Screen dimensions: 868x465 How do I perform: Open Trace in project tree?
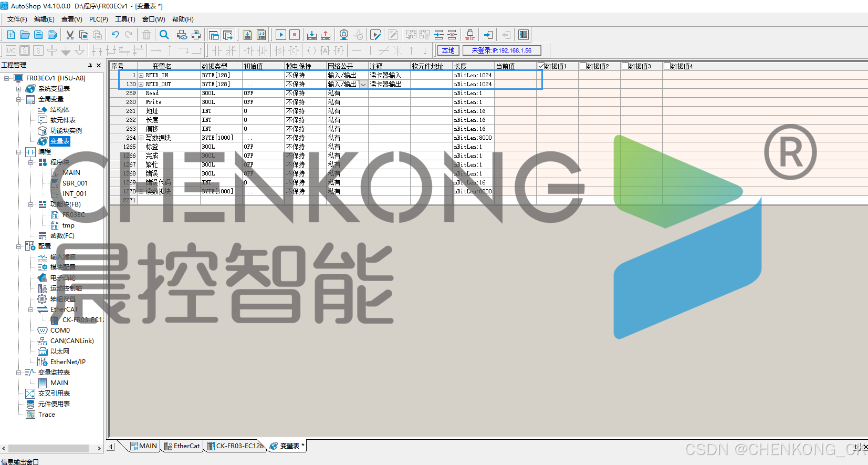(46, 415)
